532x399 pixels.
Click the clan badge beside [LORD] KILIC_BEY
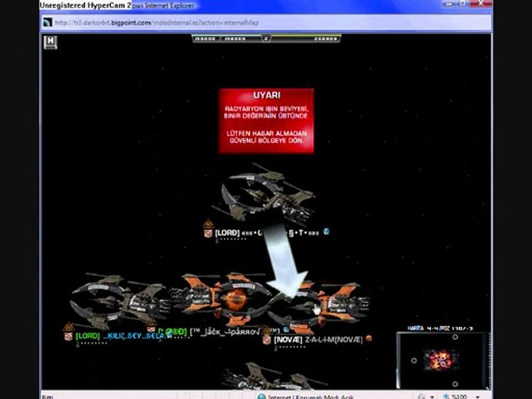68,336
